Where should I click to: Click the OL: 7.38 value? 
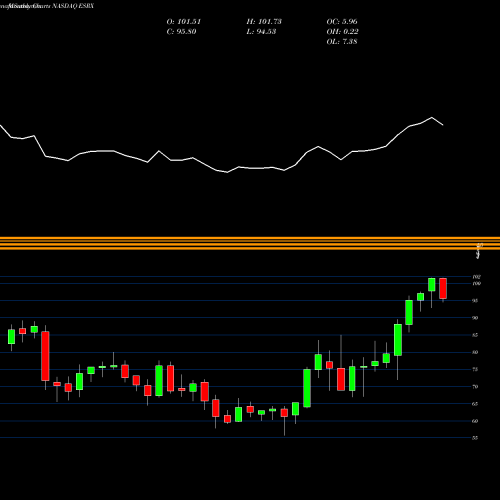click(x=342, y=42)
